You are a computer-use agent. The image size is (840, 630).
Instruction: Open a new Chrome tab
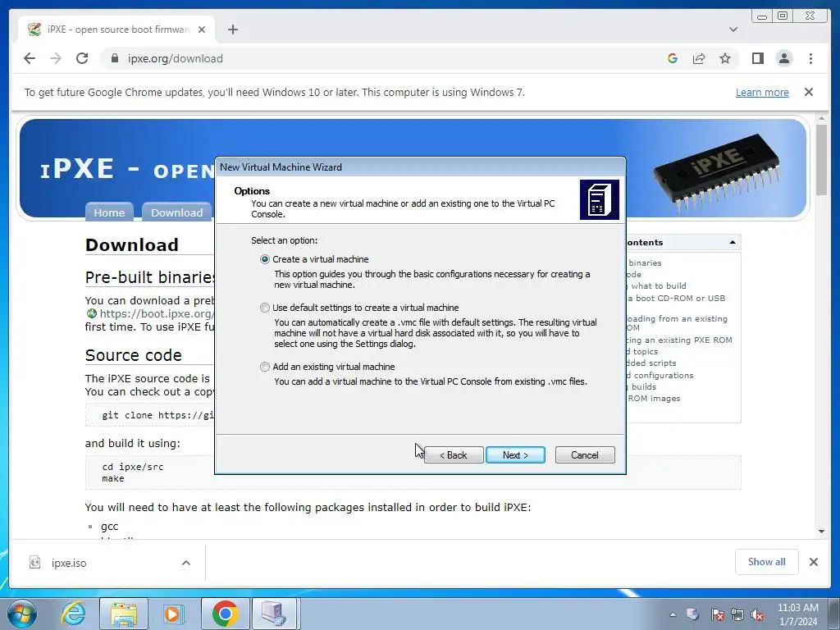[232, 30]
